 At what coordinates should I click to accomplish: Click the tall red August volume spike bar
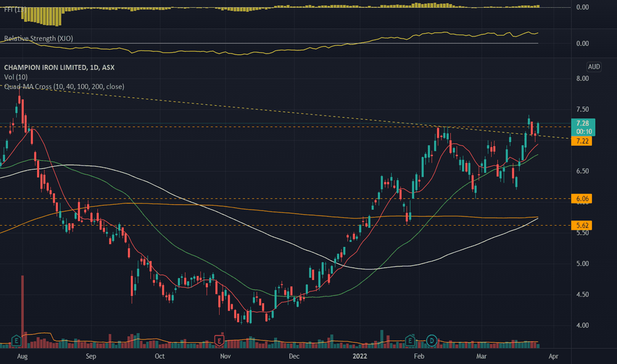coord(23,312)
